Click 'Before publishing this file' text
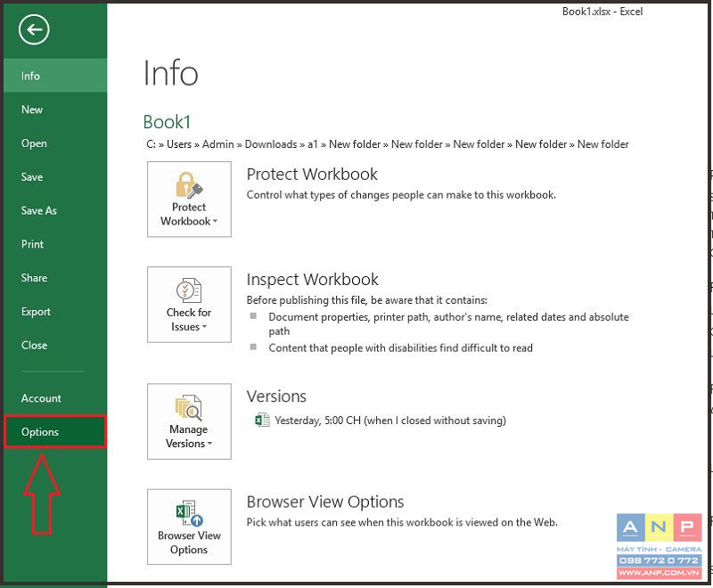The width and height of the screenshot is (713, 588). [367, 300]
